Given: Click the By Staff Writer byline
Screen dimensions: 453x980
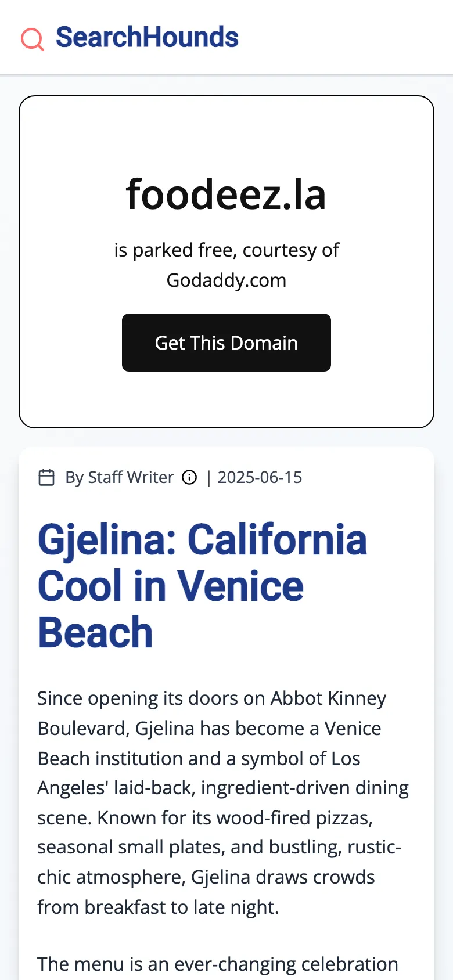Looking at the screenshot, I should click(119, 477).
